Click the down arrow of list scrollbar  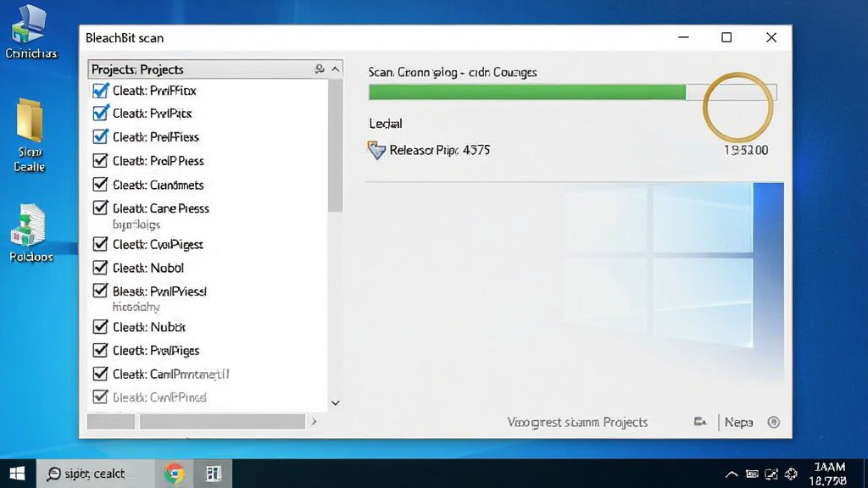tap(336, 402)
